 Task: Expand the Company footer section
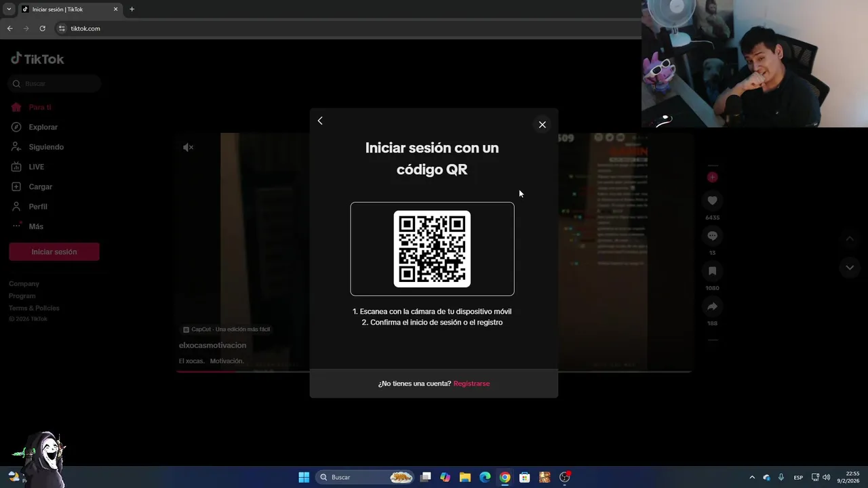(x=24, y=284)
